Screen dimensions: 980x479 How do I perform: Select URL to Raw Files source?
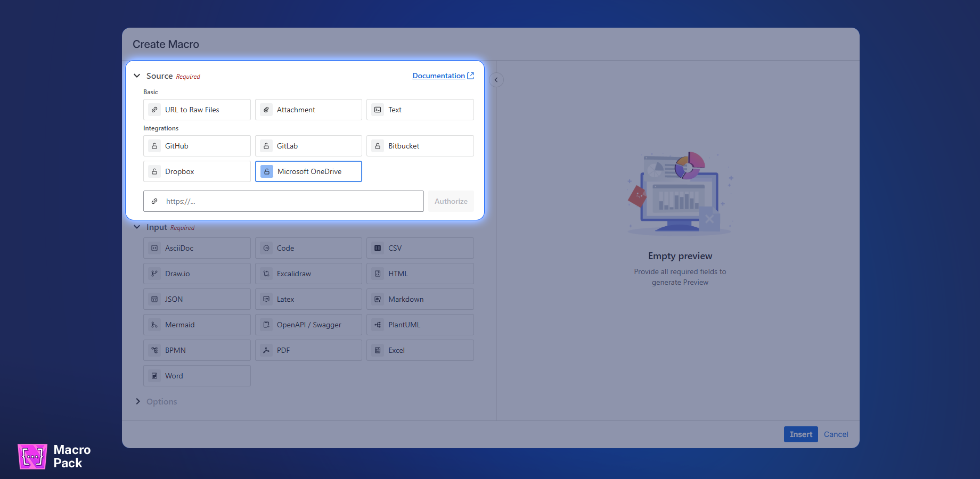coord(197,110)
